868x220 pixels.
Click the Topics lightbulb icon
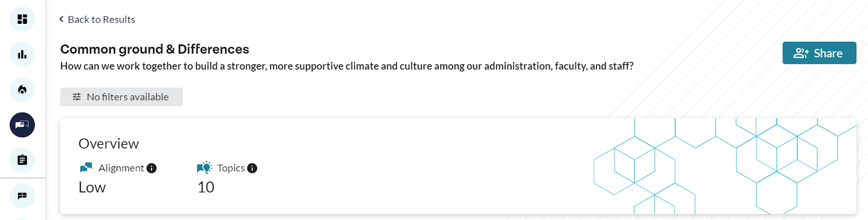coord(205,167)
